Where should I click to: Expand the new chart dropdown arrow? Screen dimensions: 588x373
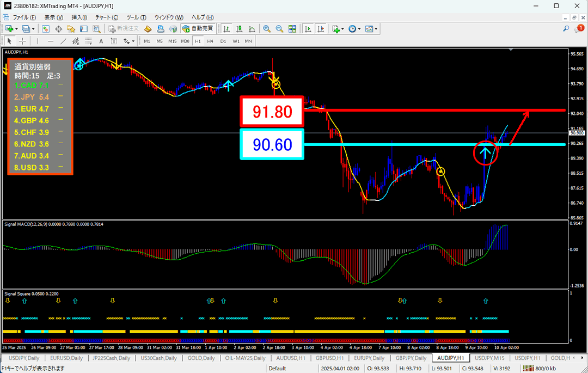17,29
